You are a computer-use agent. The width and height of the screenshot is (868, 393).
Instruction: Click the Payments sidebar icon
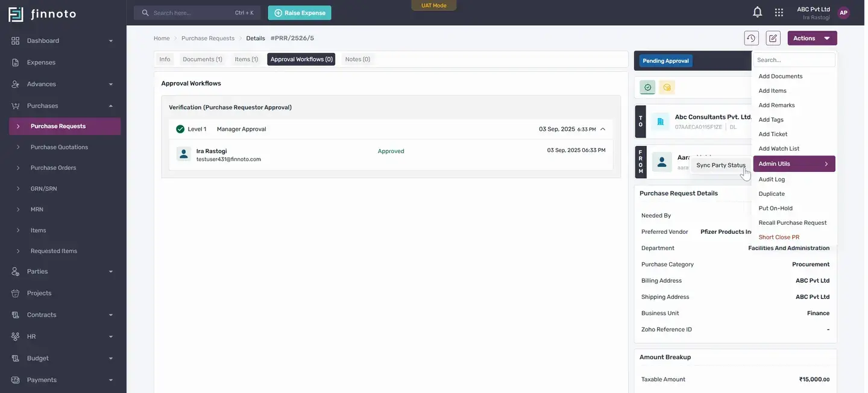coord(16,380)
